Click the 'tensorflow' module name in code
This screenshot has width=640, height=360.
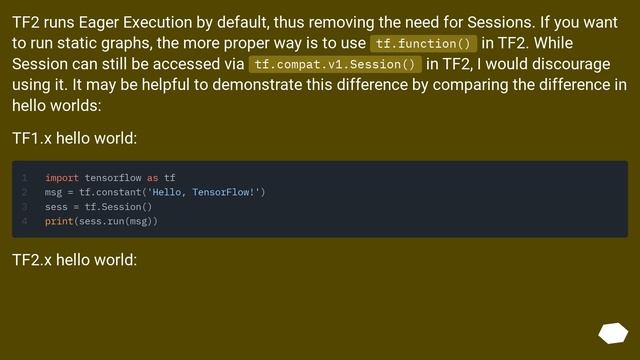tap(113, 178)
